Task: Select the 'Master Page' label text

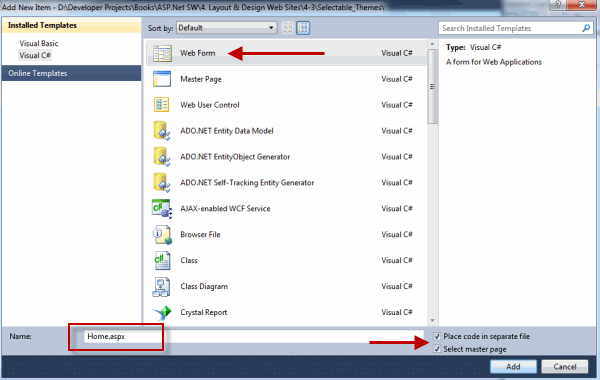Action: coord(201,79)
